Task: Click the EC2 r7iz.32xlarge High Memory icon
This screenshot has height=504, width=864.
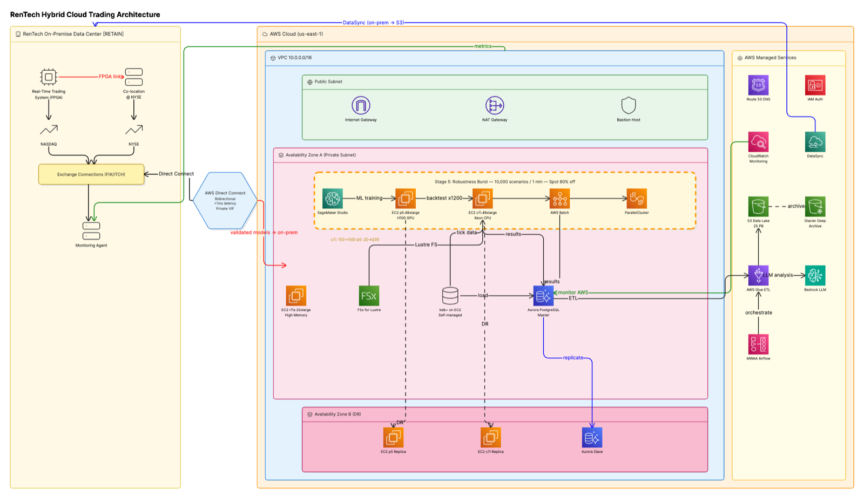Action: coord(296,296)
